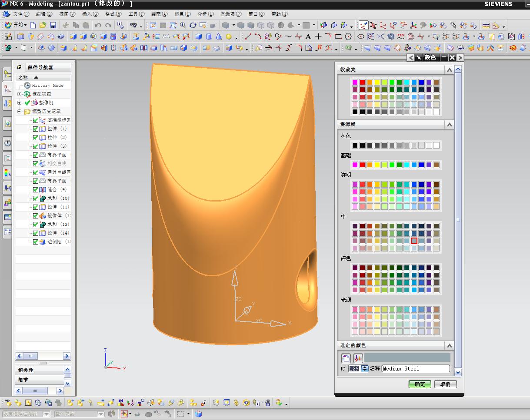The image size is (530, 420).
Task: Click the 确定 button
Action: click(x=420, y=384)
